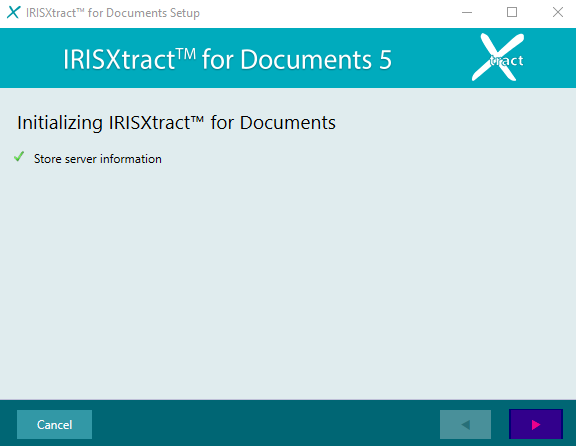Close the setup window
Image resolution: width=576 pixels, height=446 pixels.
558,12
